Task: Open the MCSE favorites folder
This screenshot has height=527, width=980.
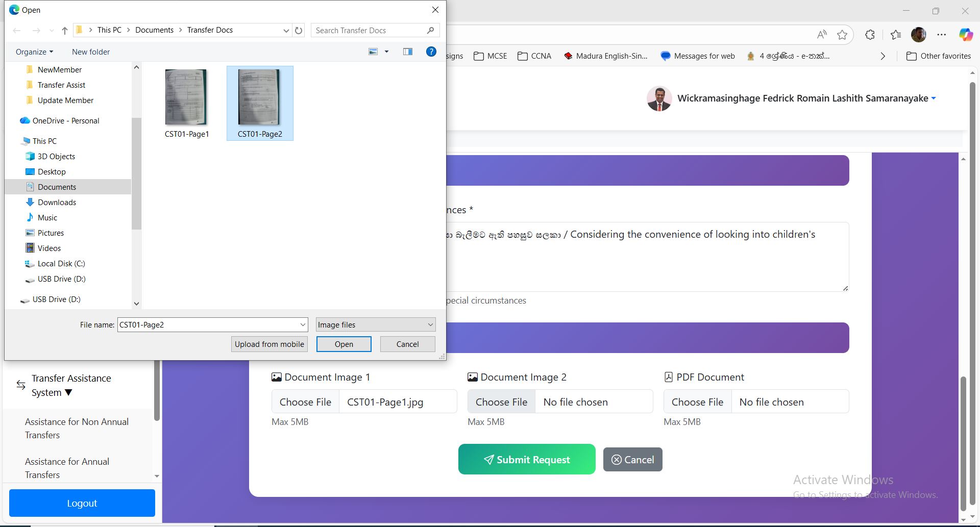Action: tap(491, 56)
